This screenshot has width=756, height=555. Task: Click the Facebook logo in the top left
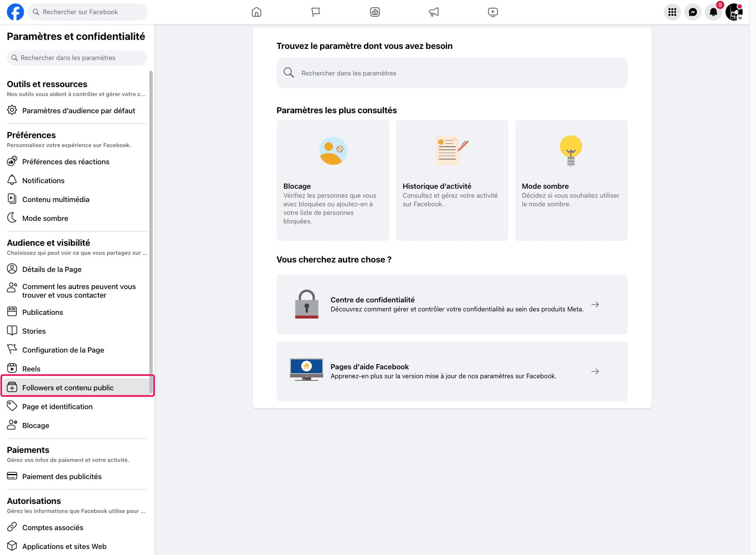(x=15, y=12)
